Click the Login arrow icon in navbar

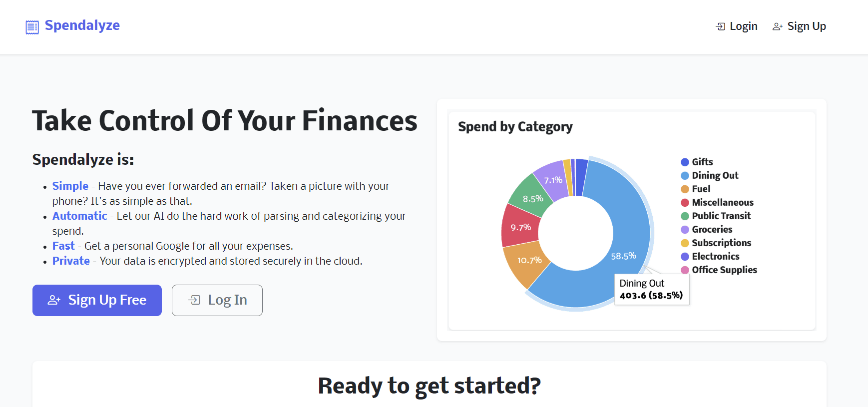click(720, 26)
